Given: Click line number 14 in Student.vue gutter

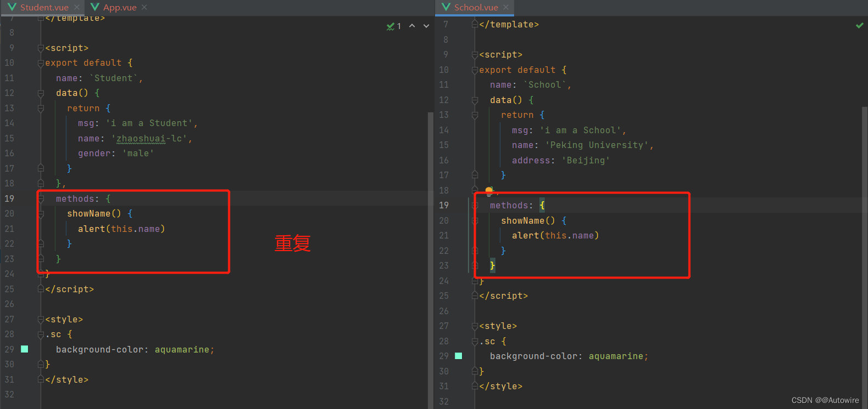Looking at the screenshot, I should pos(9,123).
